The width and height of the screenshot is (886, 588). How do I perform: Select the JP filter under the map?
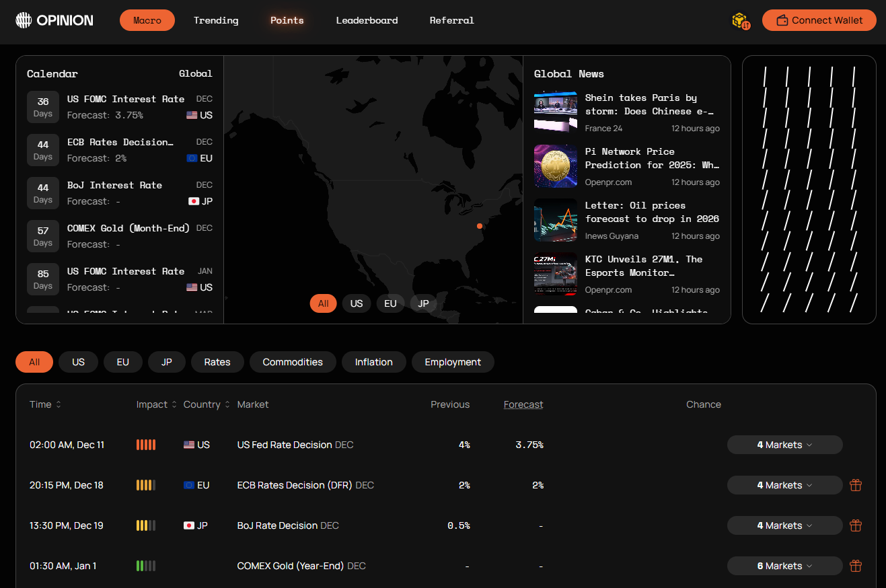pyautogui.click(x=423, y=303)
